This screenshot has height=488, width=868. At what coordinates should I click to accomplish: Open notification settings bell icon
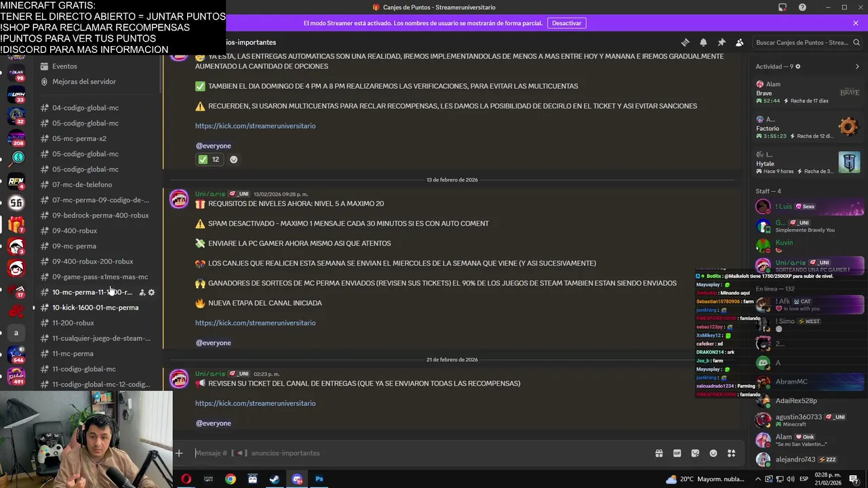(703, 42)
